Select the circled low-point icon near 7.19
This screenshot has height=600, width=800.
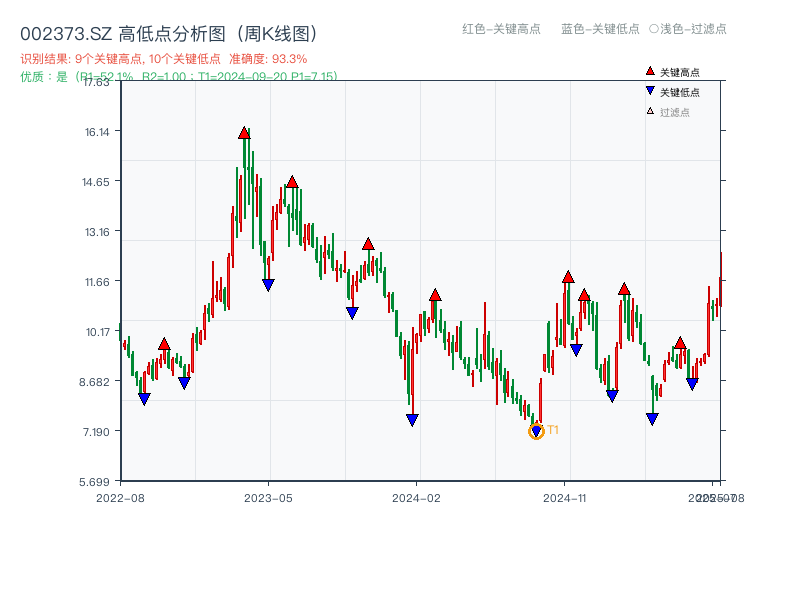click(535, 430)
